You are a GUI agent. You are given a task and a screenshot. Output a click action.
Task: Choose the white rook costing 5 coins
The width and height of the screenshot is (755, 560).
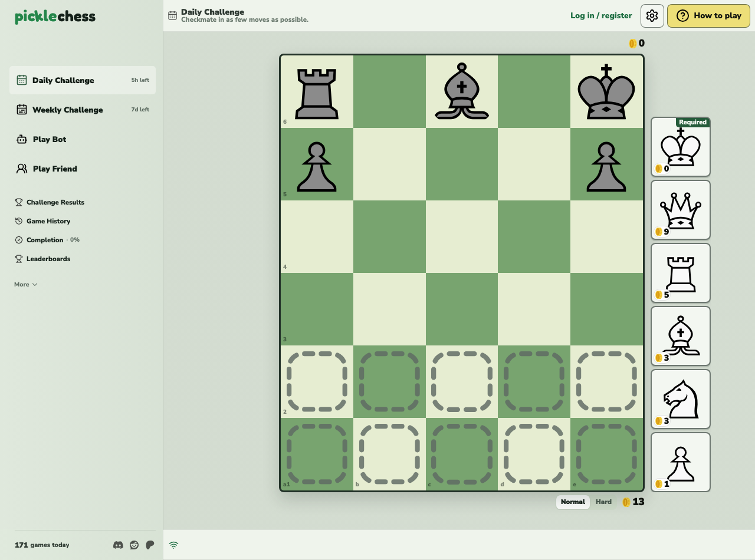point(681,273)
